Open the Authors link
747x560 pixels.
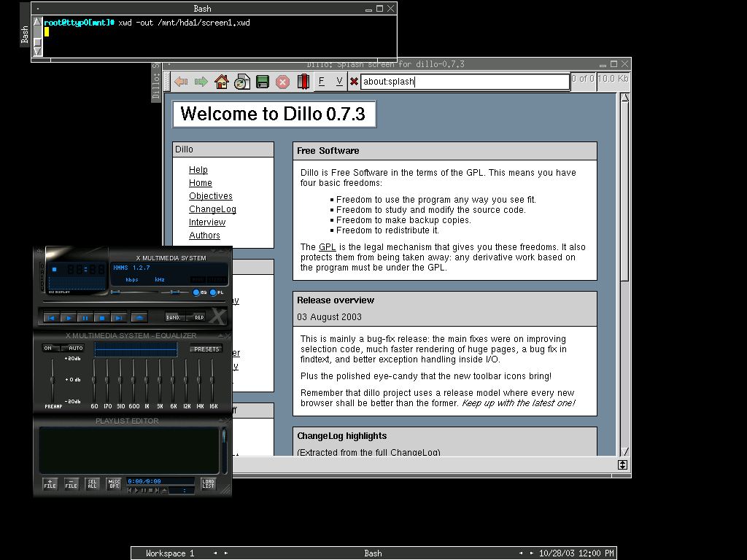click(x=204, y=236)
